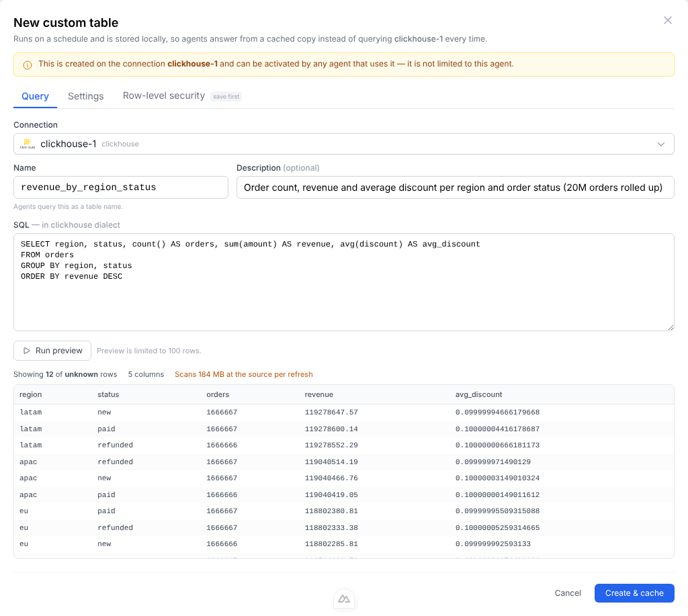Viewport: 688px width, 616px height.
Task: Close the New custom table dialog
Action: (x=667, y=20)
